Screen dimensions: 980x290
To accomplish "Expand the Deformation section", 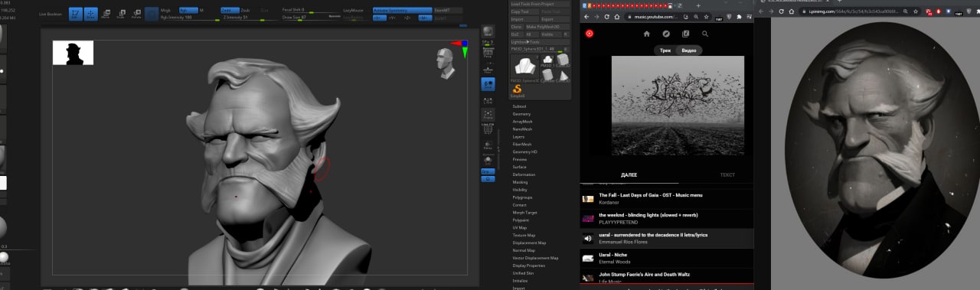I will [x=524, y=174].
